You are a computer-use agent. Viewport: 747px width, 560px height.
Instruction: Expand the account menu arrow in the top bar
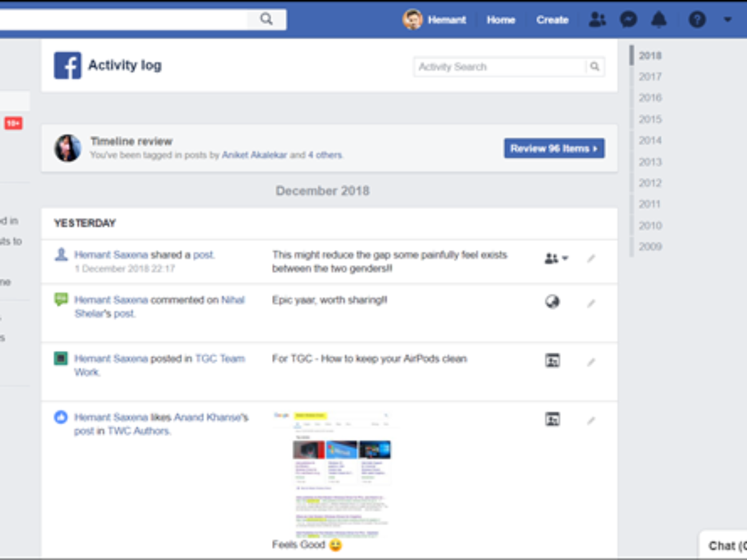[728, 20]
